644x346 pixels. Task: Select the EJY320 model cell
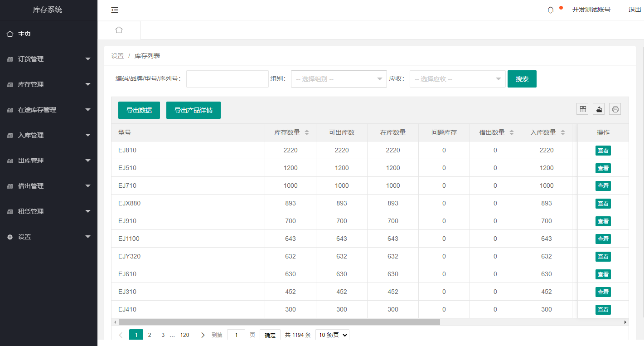188,256
